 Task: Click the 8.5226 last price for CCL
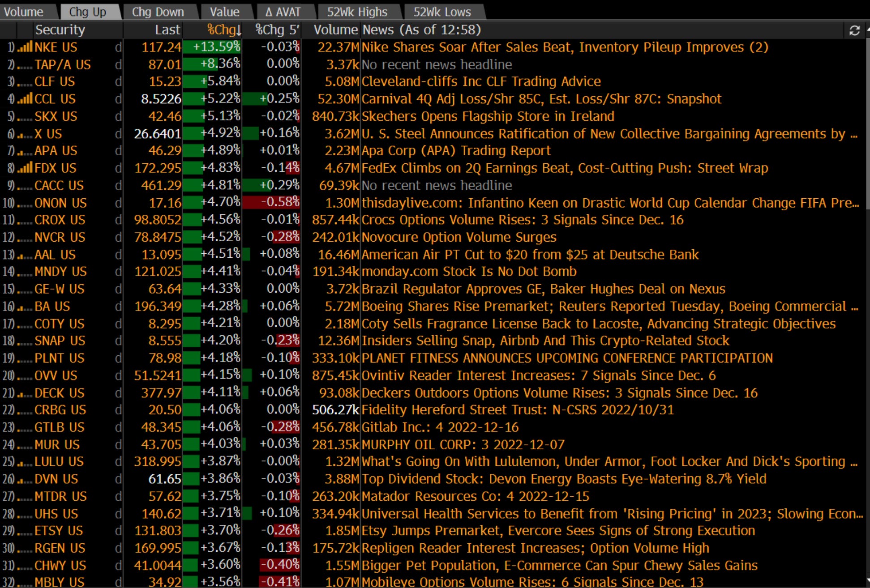tap(161, 99)
